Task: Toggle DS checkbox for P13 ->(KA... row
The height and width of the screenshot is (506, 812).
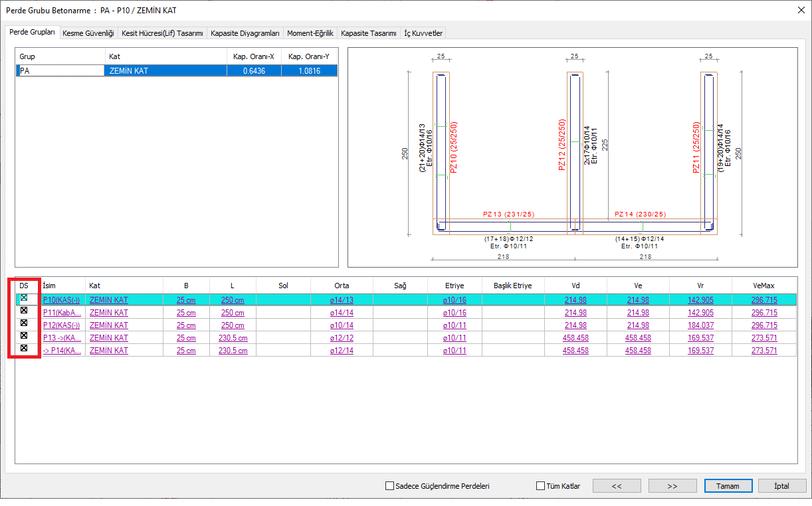Action: 24,335
